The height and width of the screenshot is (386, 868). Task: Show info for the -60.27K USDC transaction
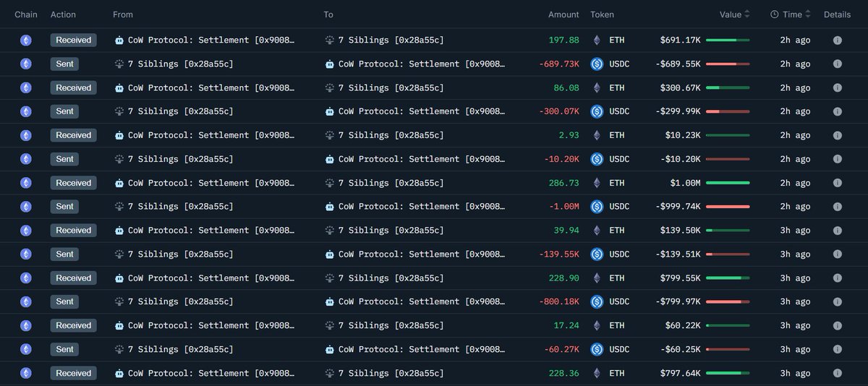point(837,349)
